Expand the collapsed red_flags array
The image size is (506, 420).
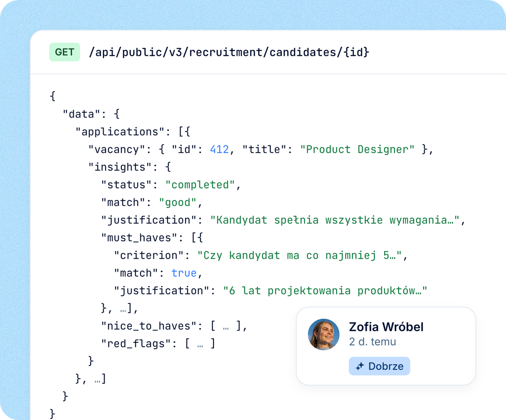(x=200, y=344)
